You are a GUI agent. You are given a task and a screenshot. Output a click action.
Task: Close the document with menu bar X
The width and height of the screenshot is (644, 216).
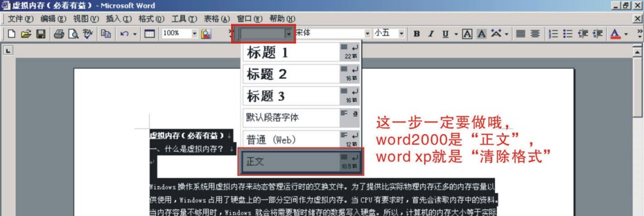[637, 19]
